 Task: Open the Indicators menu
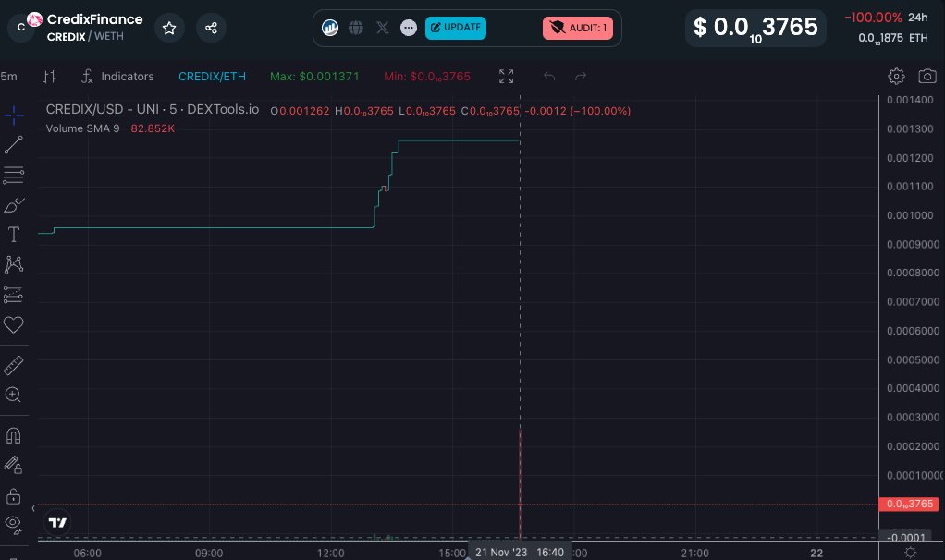pyautogui.click(x=117, y=77)
